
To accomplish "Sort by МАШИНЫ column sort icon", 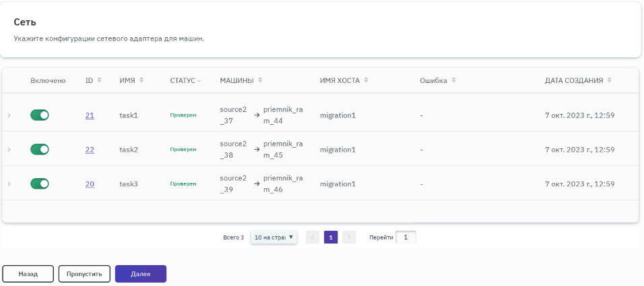I will pos(260,80).
